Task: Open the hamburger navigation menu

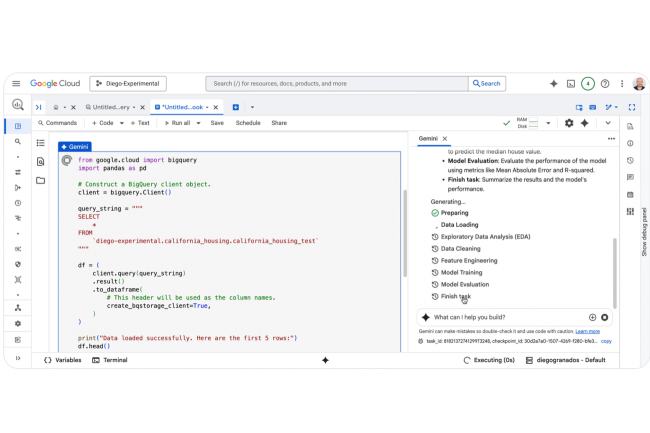Action: (16, 83)
